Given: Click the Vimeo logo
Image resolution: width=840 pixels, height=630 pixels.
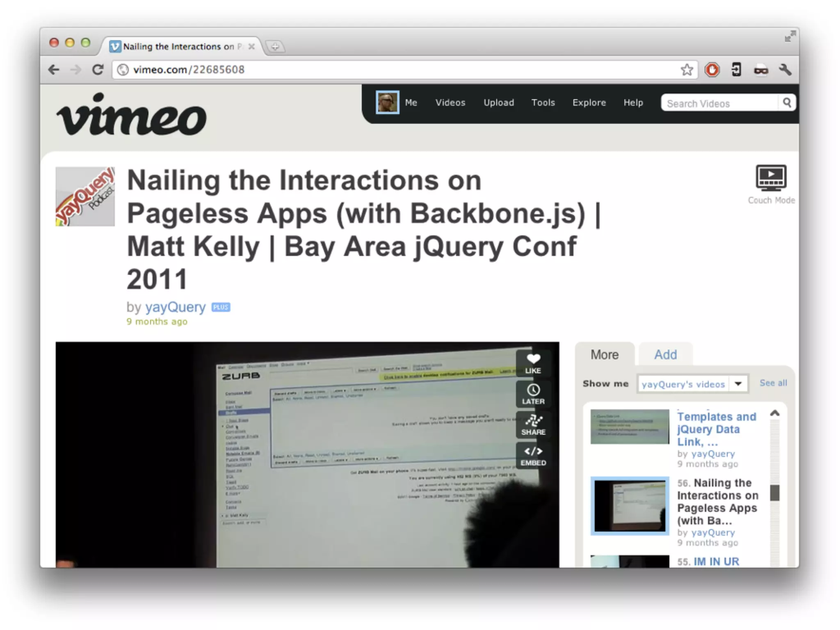Looking at the screenshot, I should point(131,114).
